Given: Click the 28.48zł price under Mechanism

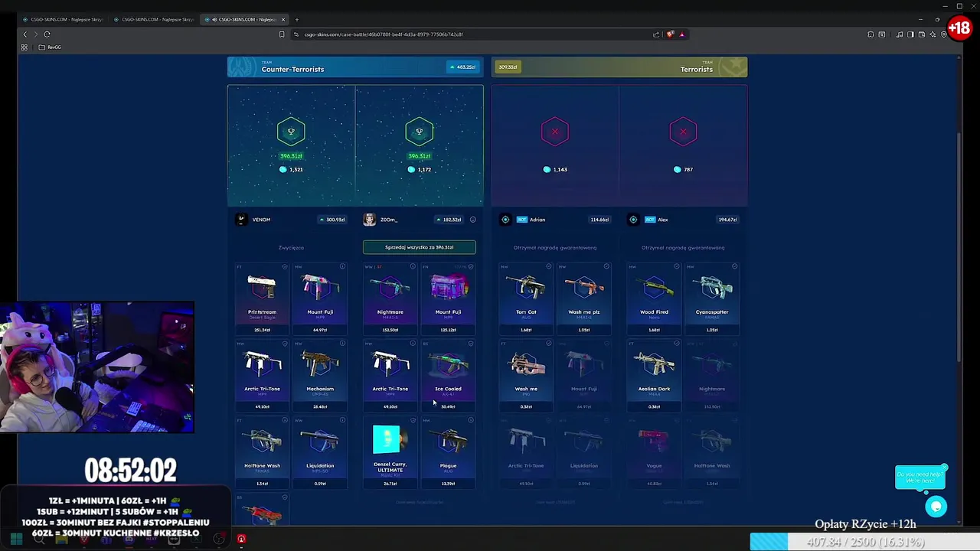Looking at the screenshot, I should 320,406.
